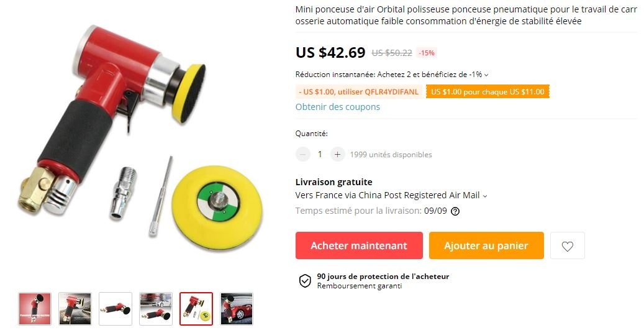Open the China Post shipping method dropdown

484,196
